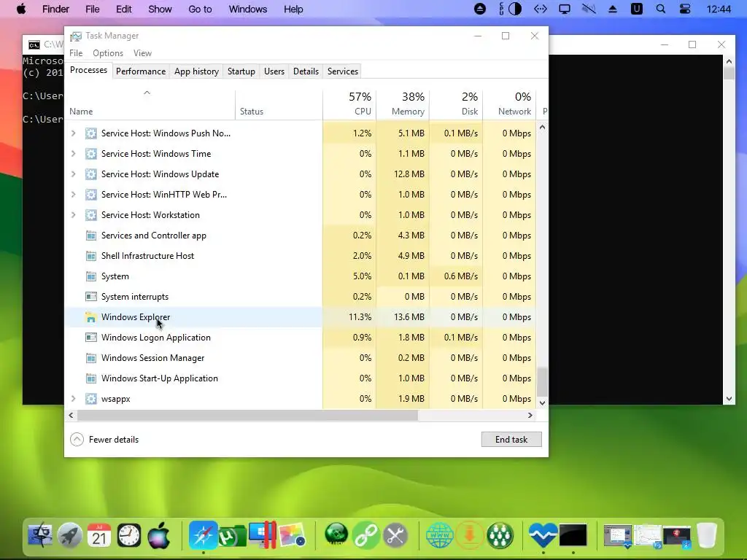747x560 pixels.
Task: Open Control Center in menu bar
Action: [x=684, y=9]
